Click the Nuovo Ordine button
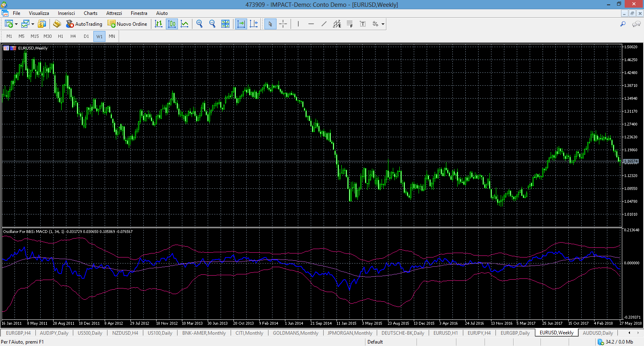 click(127, 24)
